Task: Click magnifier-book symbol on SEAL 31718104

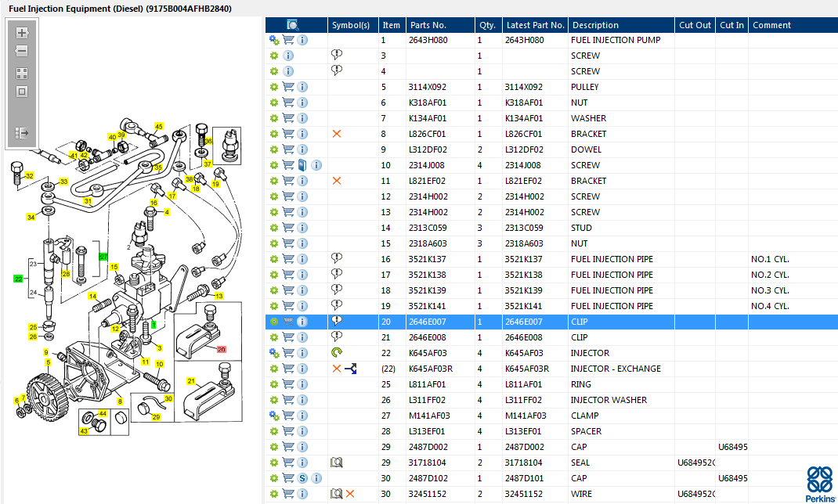Action: click(336, 463)
